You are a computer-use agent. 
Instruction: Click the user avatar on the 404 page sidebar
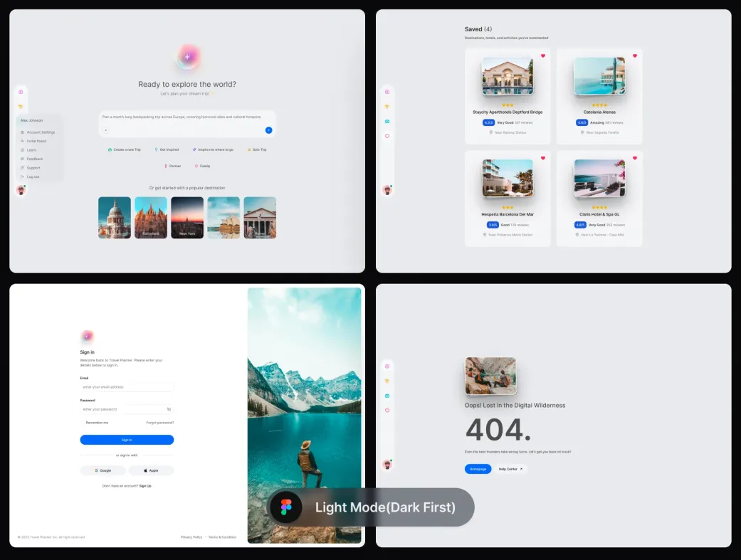point(387,465)
